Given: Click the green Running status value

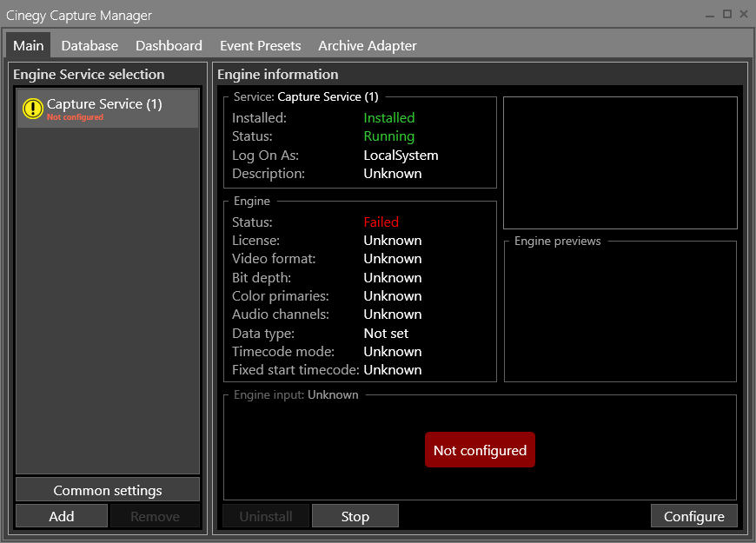Looking at the screenshot, I should click(389, 136).
